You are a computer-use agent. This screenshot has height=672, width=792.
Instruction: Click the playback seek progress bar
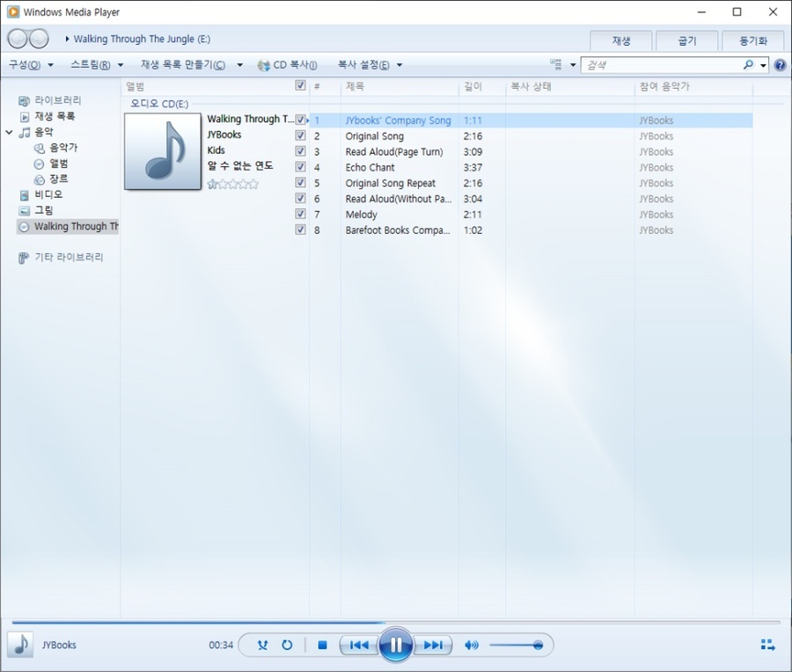tap(396, 623)
